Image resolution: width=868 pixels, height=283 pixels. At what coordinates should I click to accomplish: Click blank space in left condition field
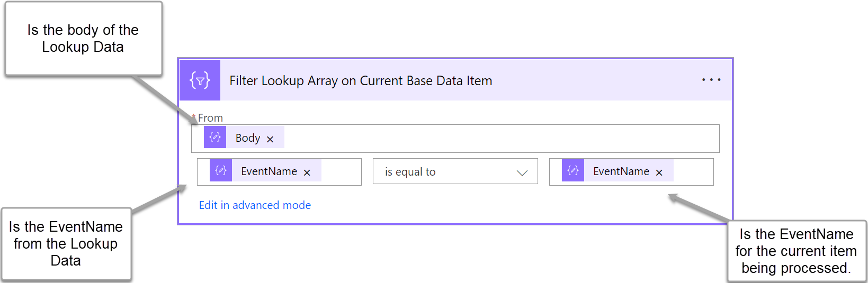click(341, 172)
